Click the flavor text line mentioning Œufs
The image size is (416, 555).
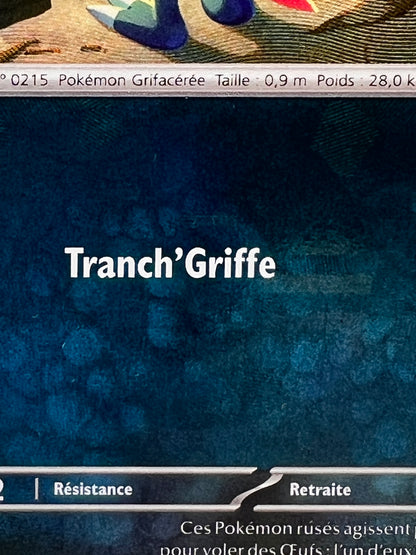288,549
